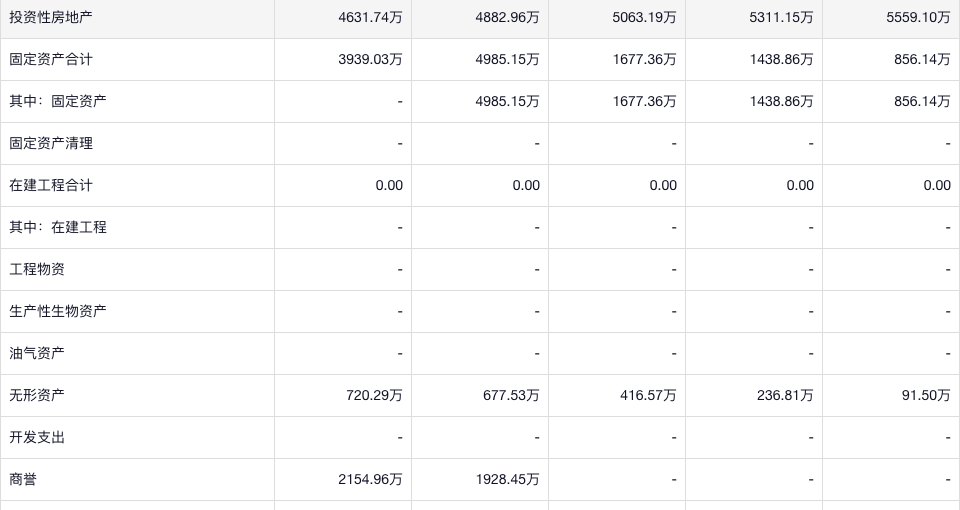960x510 pixels.
Task: Select the 生产性生物资产 row label
Action: [x=58, y=311]
